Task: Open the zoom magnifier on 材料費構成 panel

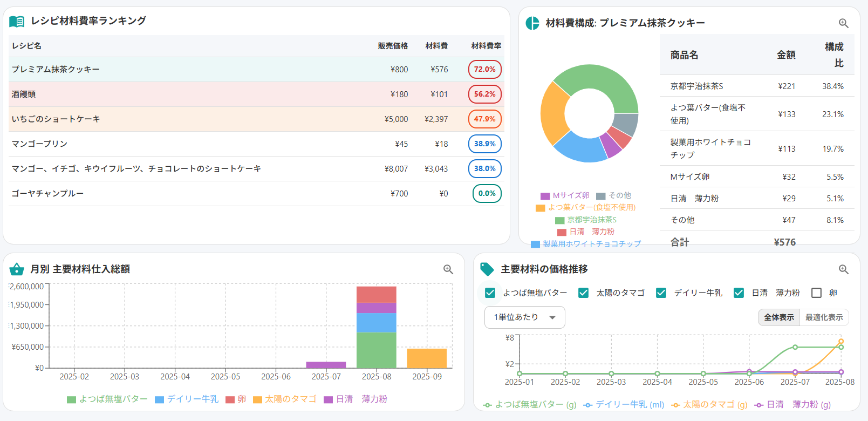Action: (844, 23)
